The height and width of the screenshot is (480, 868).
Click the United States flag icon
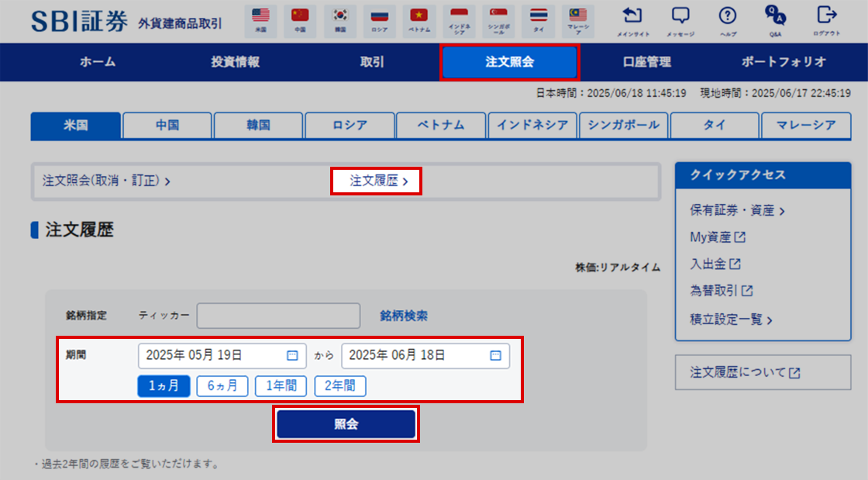pyautogui.click(x=260, y=16)
